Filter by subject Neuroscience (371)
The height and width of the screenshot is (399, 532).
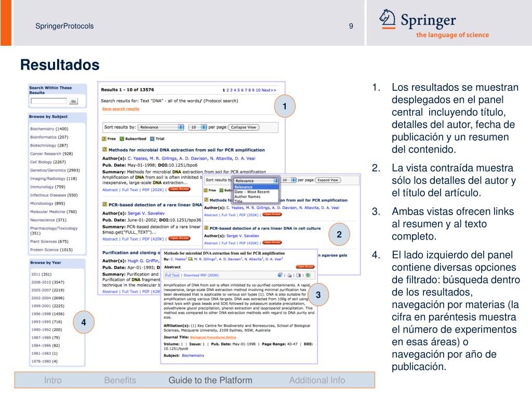pyautogui.click(x=48, y=220)
